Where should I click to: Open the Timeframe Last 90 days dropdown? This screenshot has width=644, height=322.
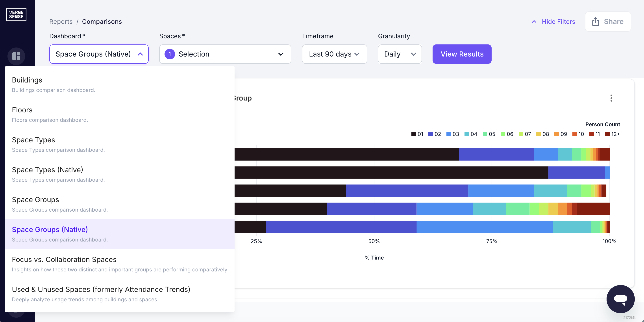click(x=335, y=54)
